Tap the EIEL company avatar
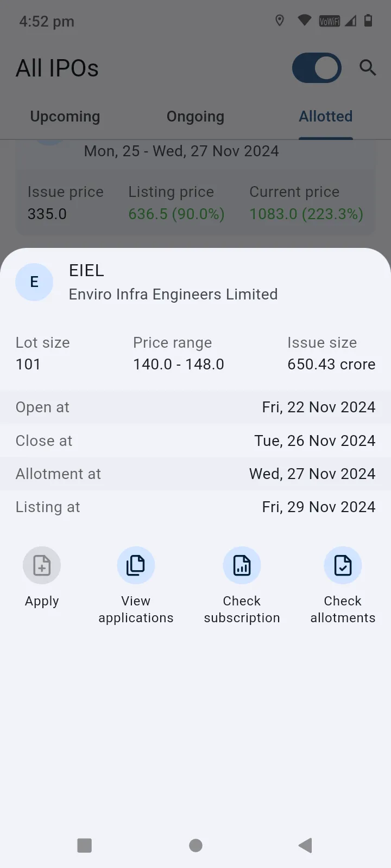The height and width of the screenshot is (868, 391). tap(34, 282)
